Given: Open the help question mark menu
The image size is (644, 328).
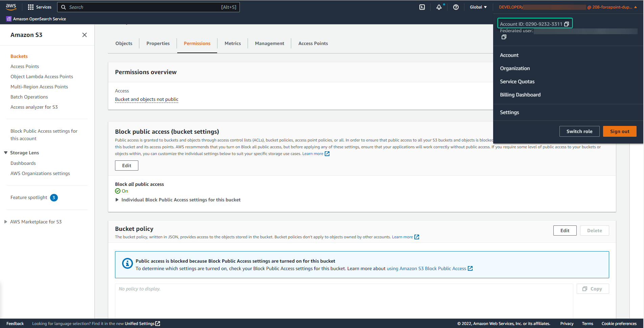Looking at the screenshot, I should click(456, 7).
